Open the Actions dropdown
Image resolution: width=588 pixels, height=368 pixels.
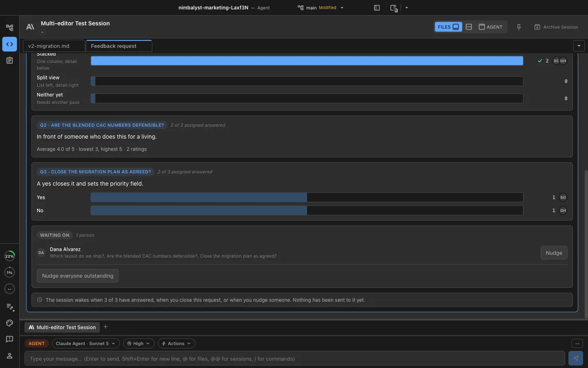tap(176, 343)
